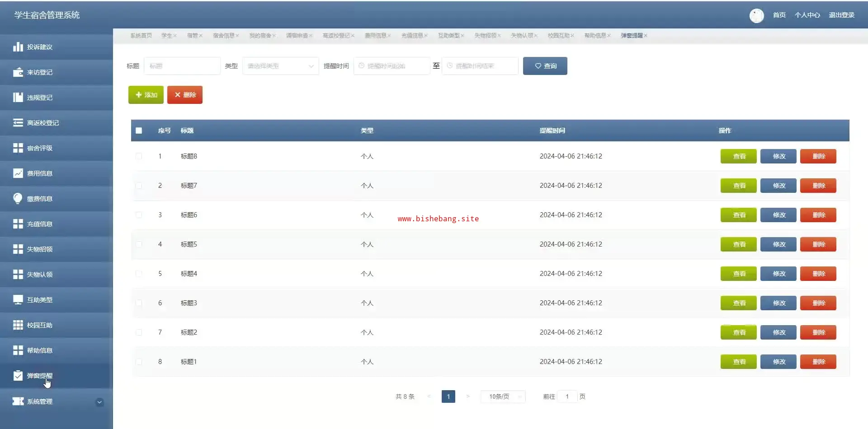
Task: Check the checkbox for row 标题1
Action: pyautogui.click(x=139, y=362)
